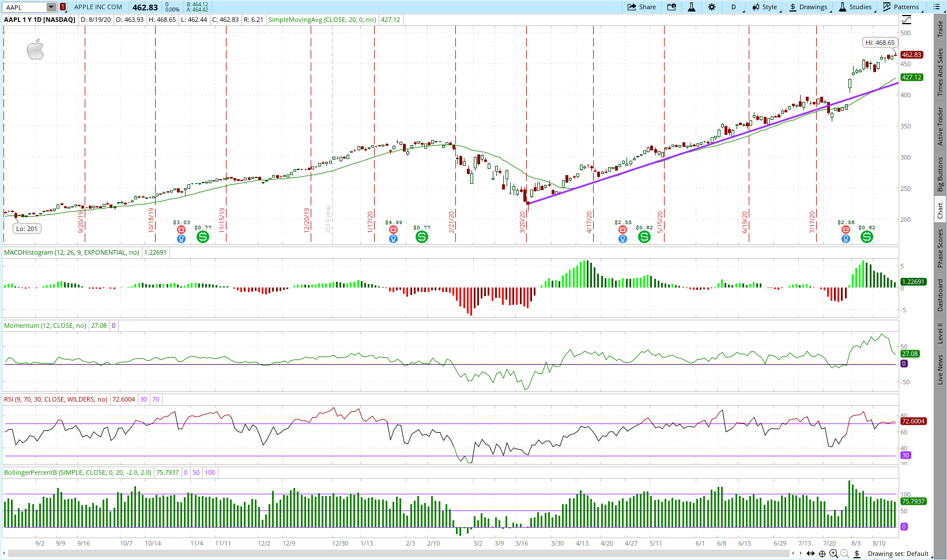Open the quote details card icon
The width and height of the screenshot is (947, 560).
(x=671, y=7)
